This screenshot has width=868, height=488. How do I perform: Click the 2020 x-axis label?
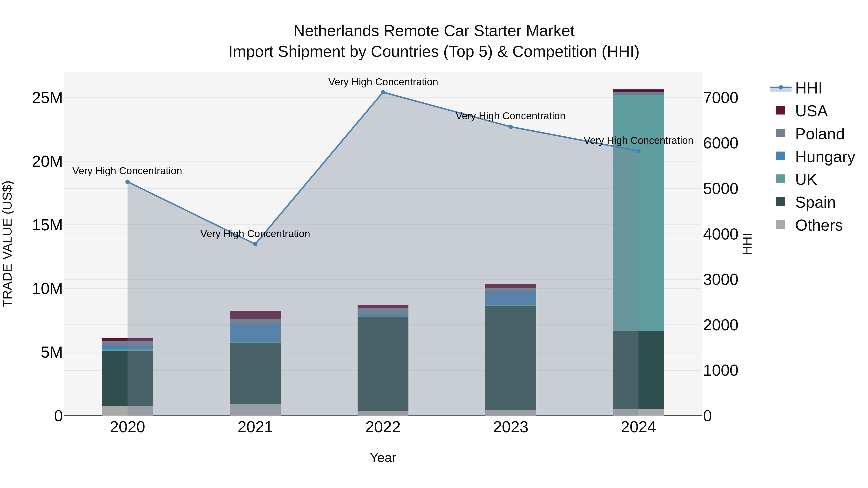[x=127, y=427]
